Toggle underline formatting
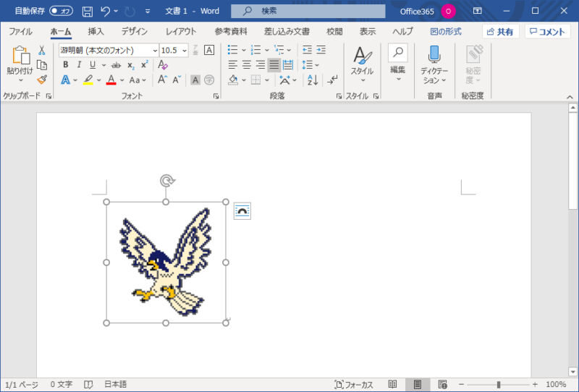 93,65
